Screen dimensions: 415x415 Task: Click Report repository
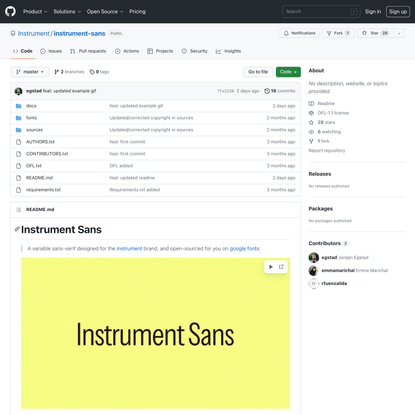[327, 150]
